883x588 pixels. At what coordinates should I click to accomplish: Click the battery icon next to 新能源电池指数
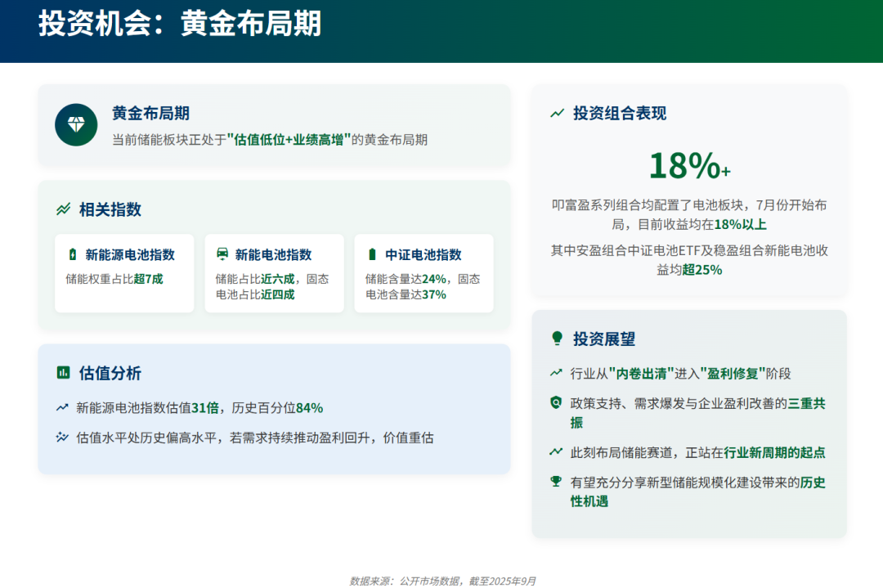72,254
